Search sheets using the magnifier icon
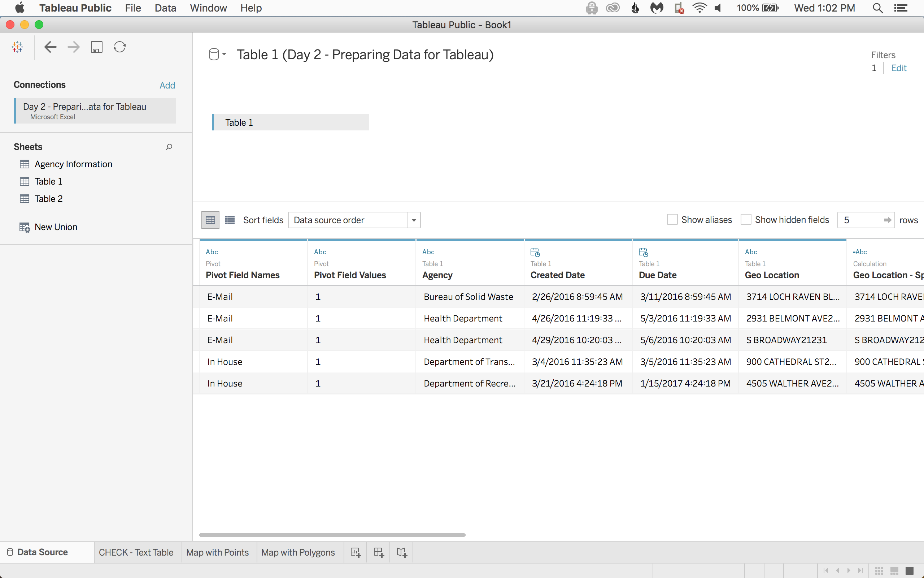This screenshot has height=578, width=924. click(169, 147)
